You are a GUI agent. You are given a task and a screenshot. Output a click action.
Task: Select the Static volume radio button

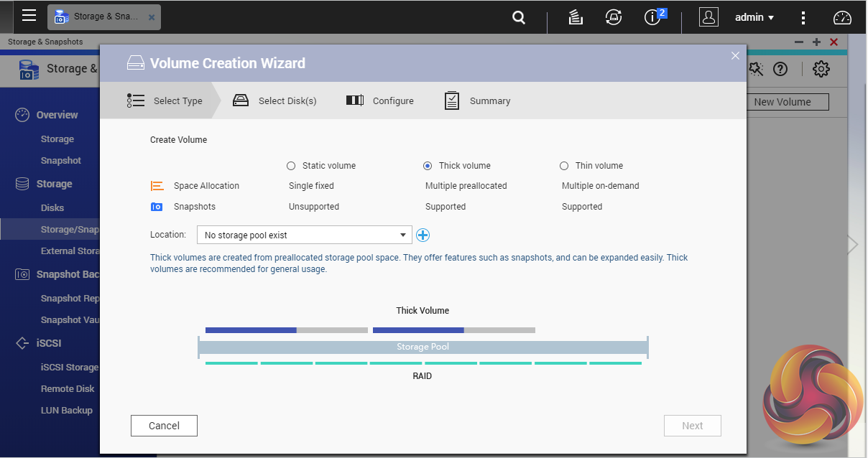291,166
